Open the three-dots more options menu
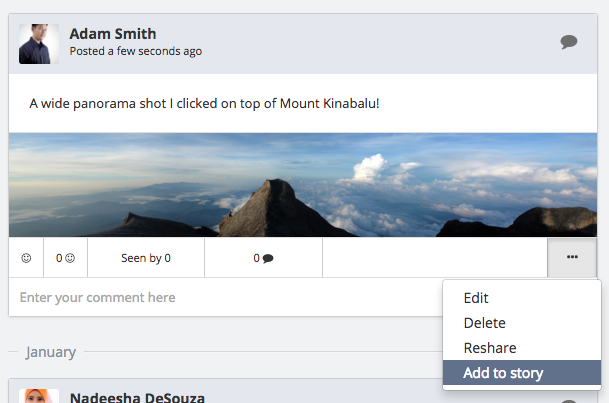The image size is (609, 403). 572,257
